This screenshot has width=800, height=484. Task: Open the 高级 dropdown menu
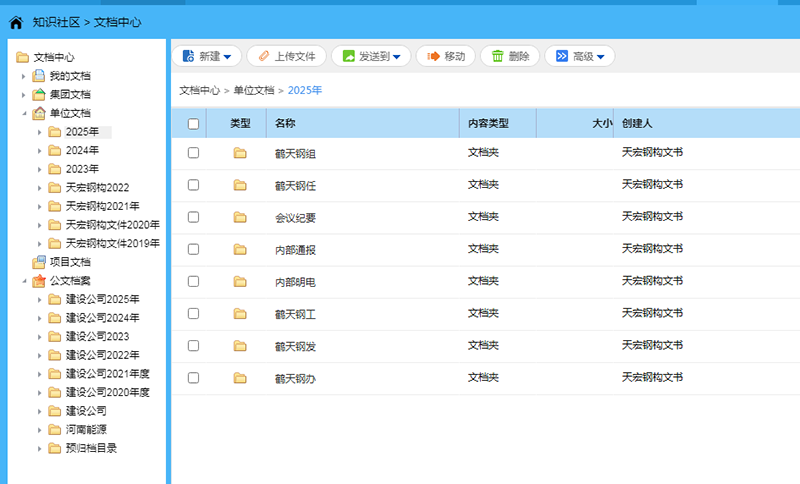(580, 57)
